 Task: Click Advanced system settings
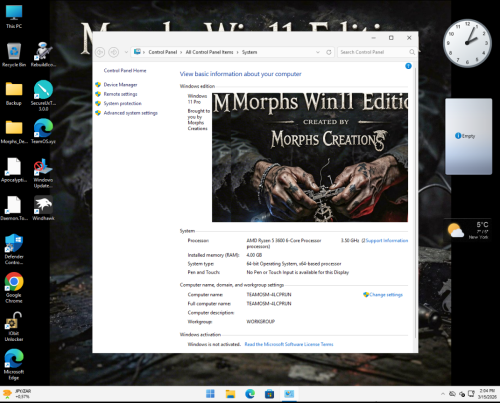tap(130, 113)
